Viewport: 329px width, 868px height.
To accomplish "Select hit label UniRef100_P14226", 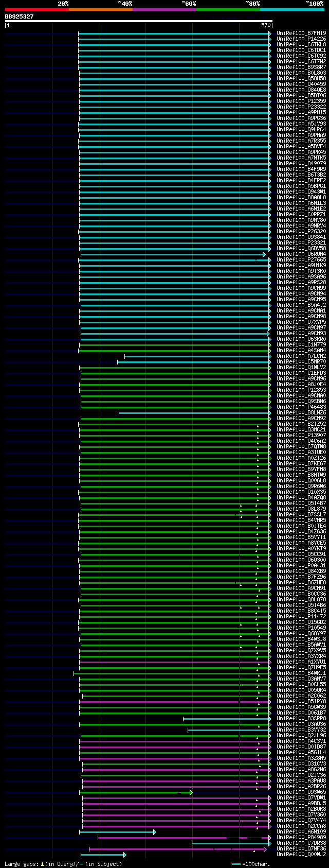I will click(301, 39).
